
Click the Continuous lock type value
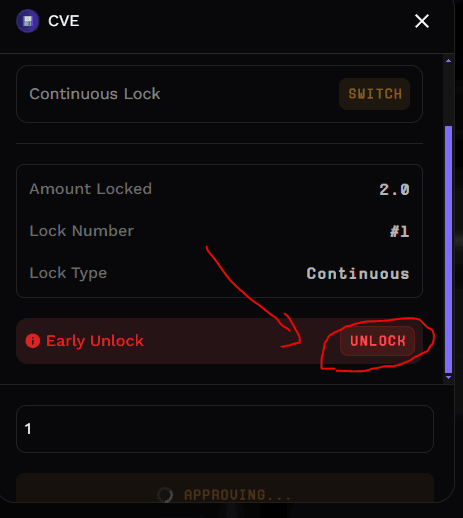click(358, 273)
